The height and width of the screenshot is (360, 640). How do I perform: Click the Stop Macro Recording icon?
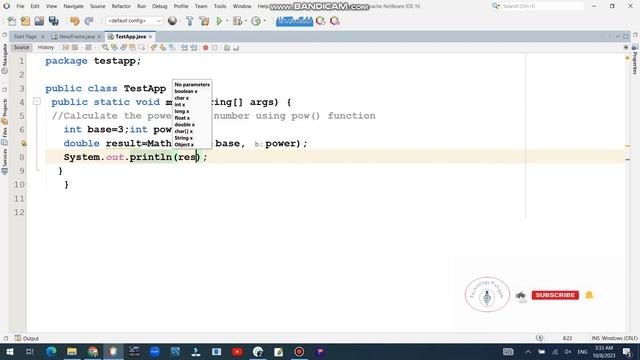pyautogui.click(x=215, y=48)
